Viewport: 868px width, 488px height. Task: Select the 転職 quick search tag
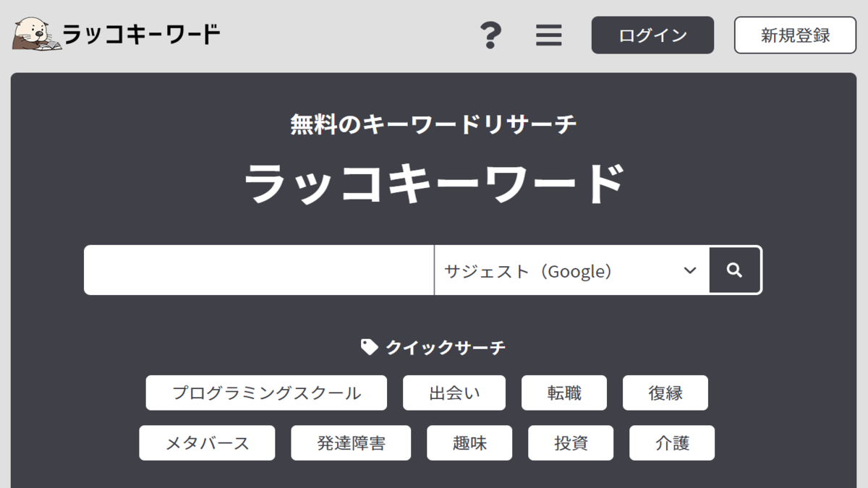click(x=564, y=393)
